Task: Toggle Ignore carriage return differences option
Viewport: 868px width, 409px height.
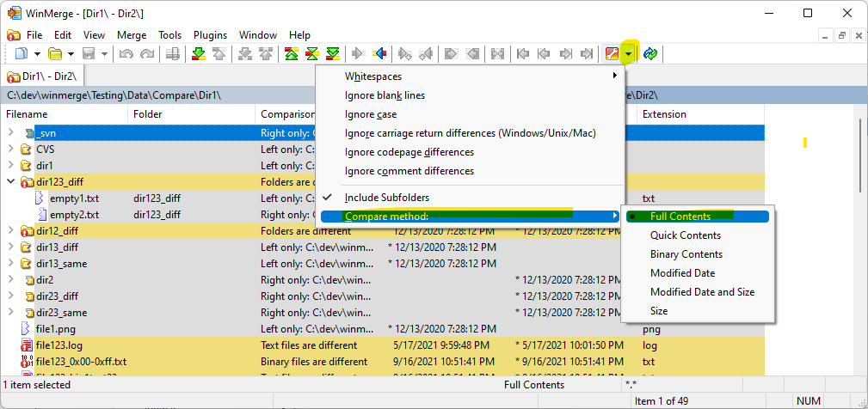Action: click(471, 133)
